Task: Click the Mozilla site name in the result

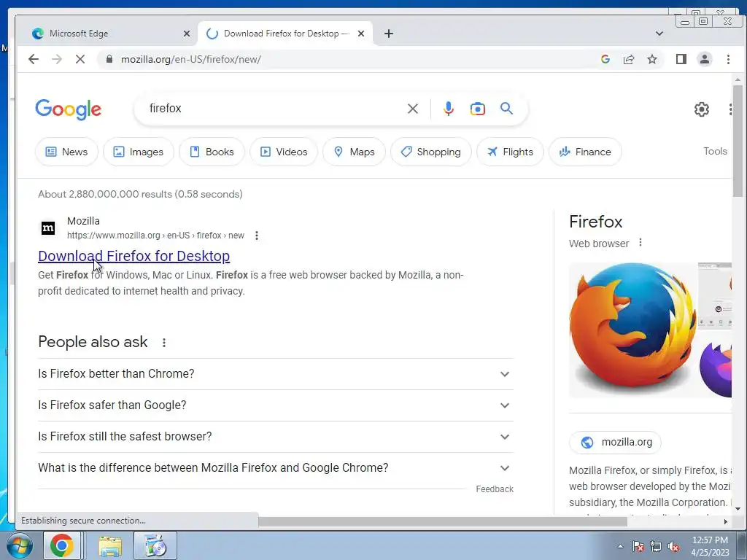Action: pyautogui.click(x=83, y=221)
